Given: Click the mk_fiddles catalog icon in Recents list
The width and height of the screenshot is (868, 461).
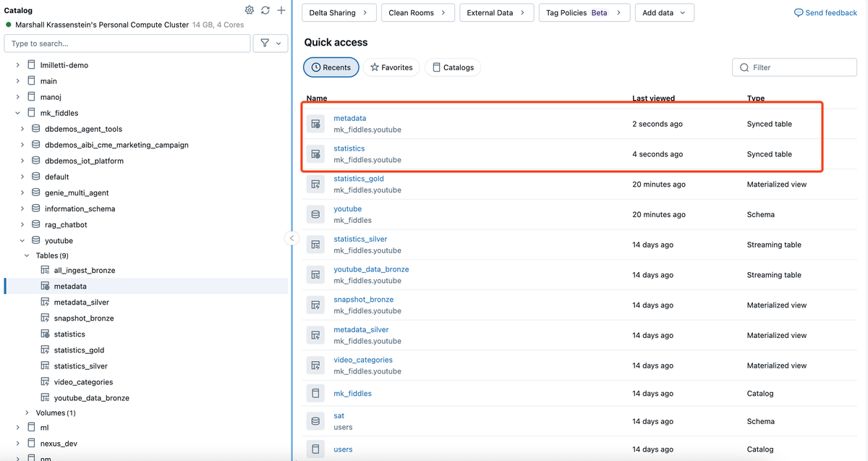Looking at the screenshot, I should (315, 394).
